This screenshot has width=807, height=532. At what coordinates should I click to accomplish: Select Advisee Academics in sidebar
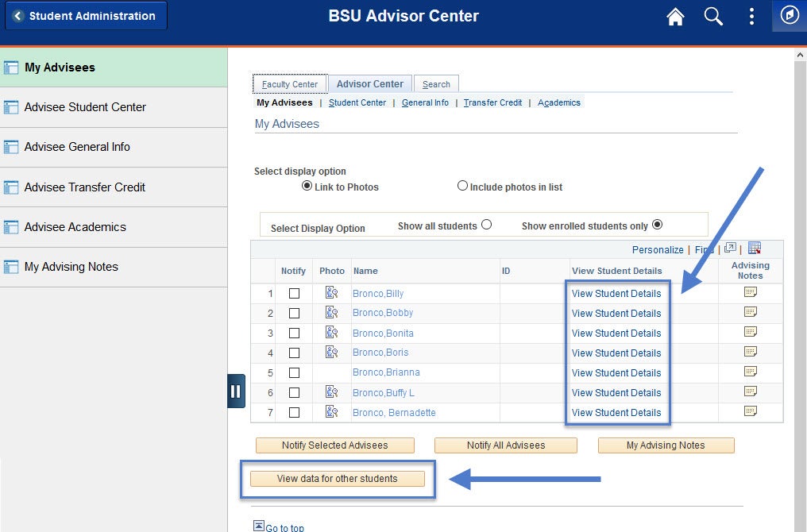click(x=114, y=227)
